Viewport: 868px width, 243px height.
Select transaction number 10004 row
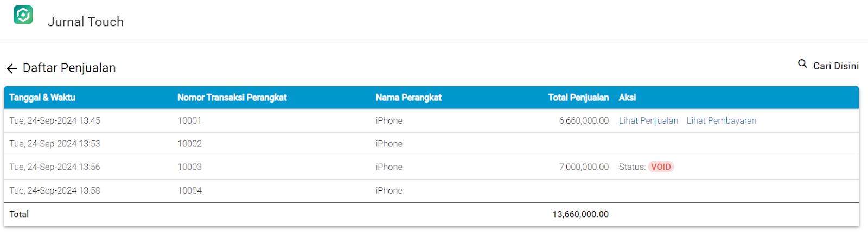[x=431, y=190]
